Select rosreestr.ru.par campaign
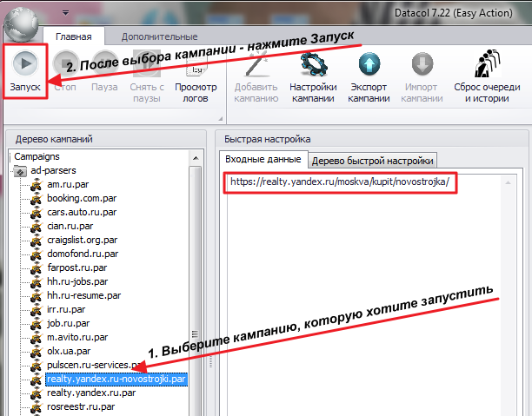 coord(81,406)
